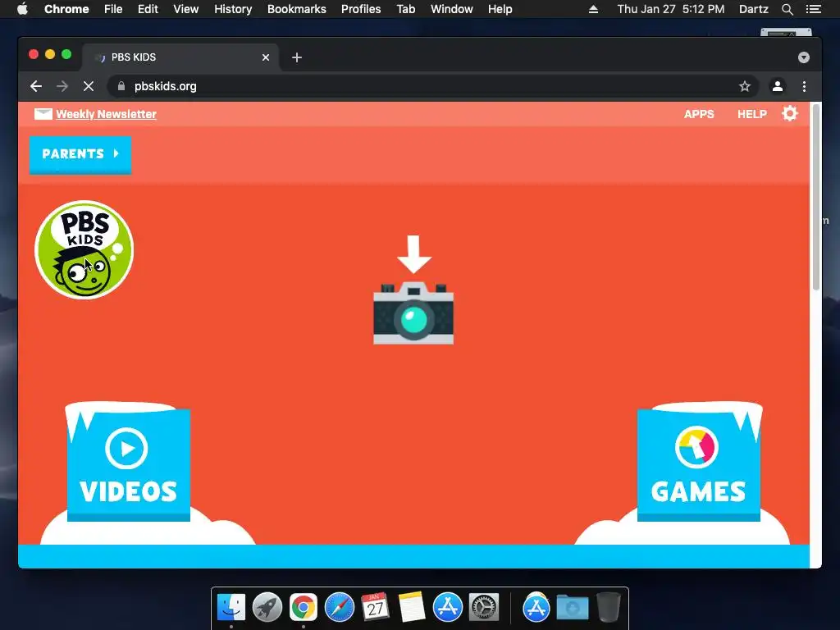The width and height of the screenshot is (840, 630).
Task: Open the Bookmarks menu
Action: pos(297,9)
